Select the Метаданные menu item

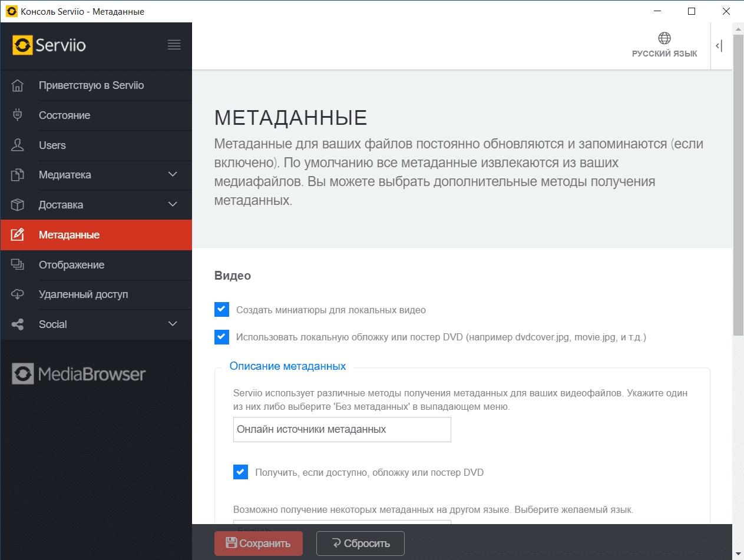click(69, 235)
